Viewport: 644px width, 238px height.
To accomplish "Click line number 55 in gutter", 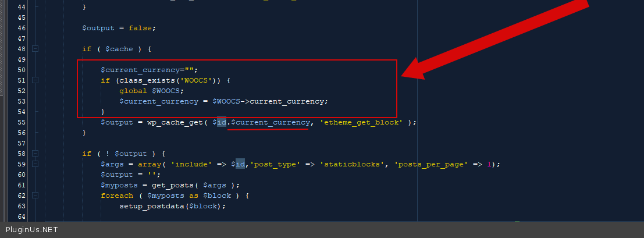I will click(22, 122).
